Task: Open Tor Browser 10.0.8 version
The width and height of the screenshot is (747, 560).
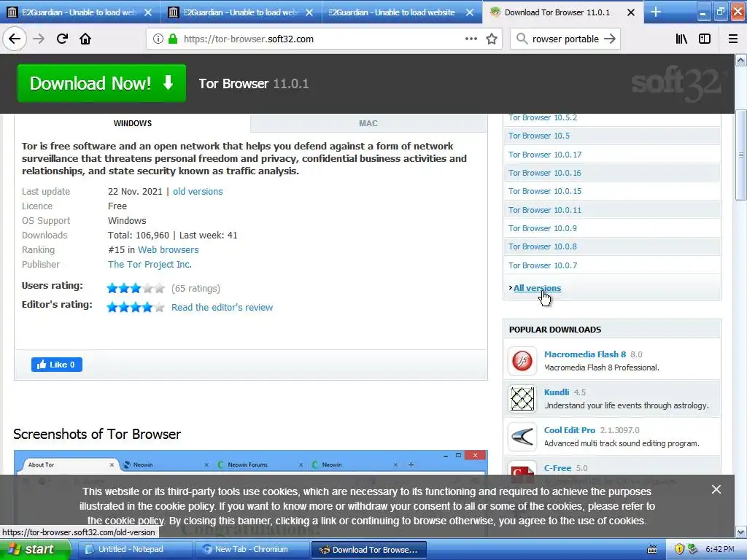Action: [542, 246]
